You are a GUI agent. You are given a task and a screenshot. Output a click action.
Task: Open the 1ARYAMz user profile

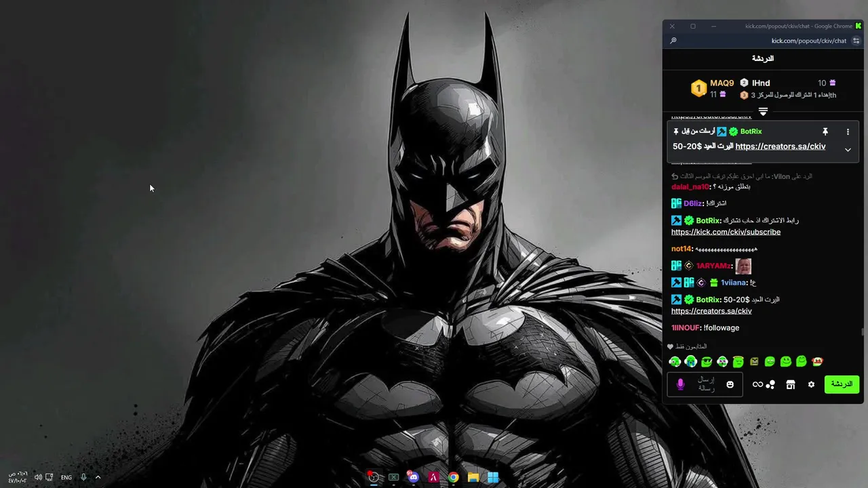pyautogui.click(x=713, y=266)
